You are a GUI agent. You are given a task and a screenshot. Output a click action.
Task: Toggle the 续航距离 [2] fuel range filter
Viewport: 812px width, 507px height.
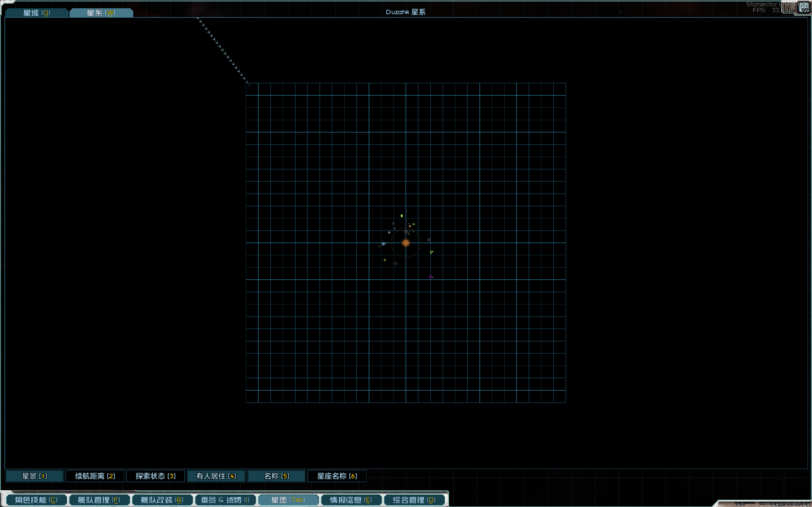coord(95,476)
